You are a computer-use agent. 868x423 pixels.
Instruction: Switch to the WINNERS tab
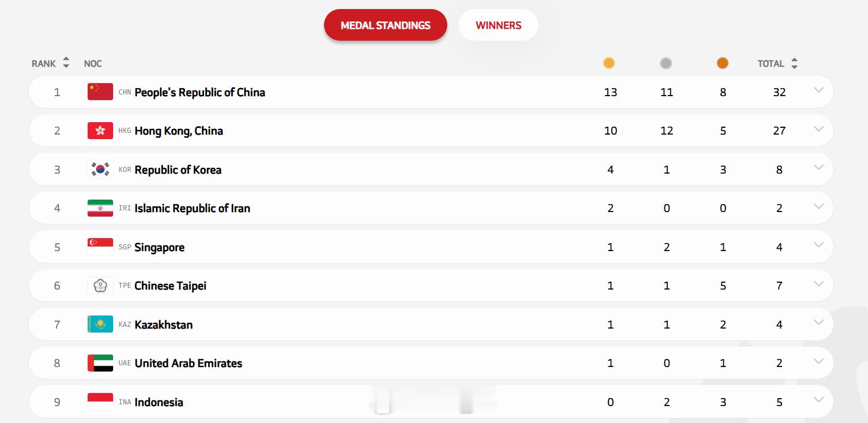click(498, 25)
